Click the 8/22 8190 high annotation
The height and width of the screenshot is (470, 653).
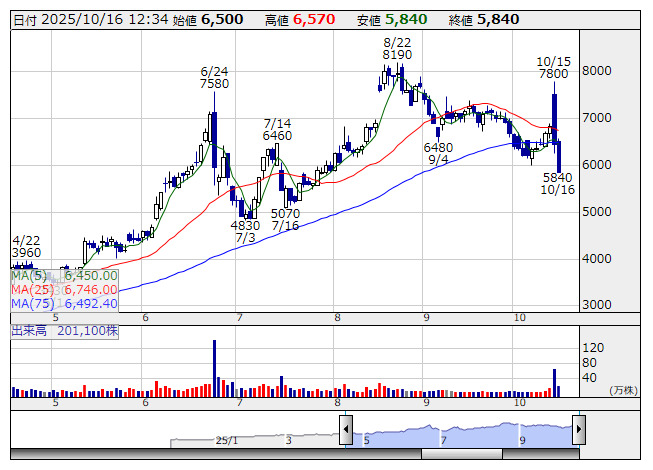397,49
